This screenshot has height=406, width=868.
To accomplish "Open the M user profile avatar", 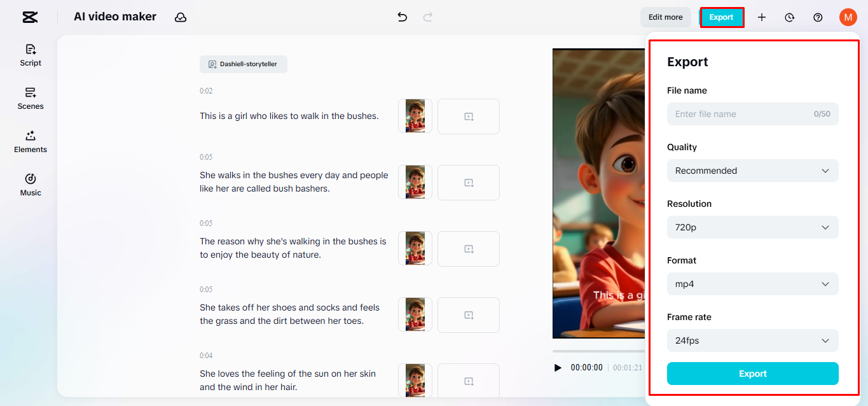I will 848,17.
